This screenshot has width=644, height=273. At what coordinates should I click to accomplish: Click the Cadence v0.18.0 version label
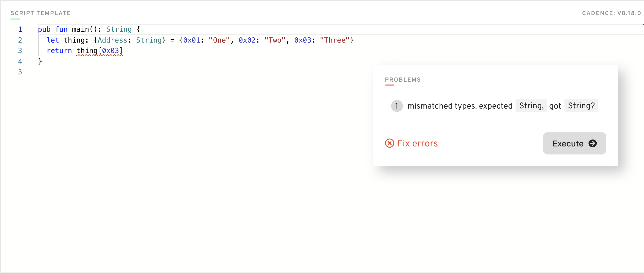tap(611, 13)
